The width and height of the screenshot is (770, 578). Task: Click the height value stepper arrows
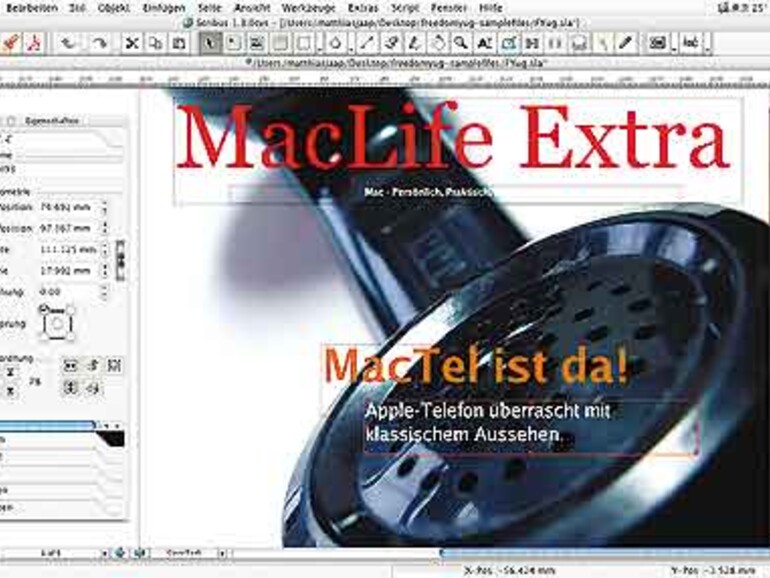[x=104, y=271]
